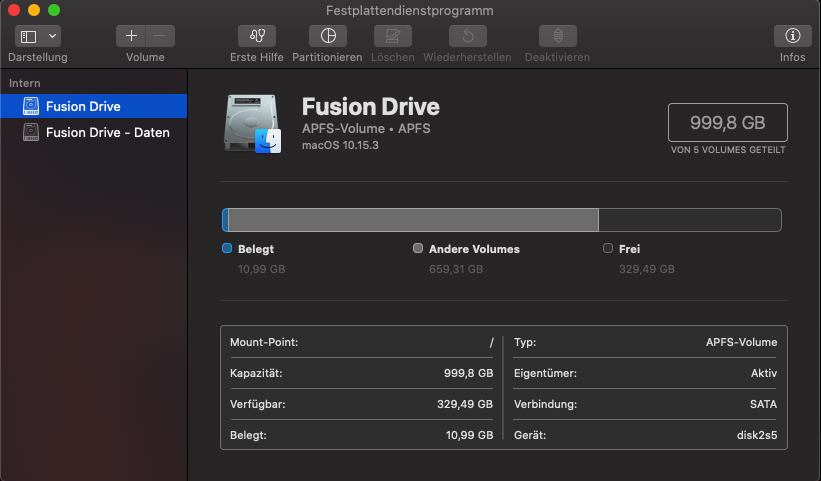Click the Gerät disk2s5 row
Image resolution: width=821 pixels, height=481 pixels.
coord(645,435)
